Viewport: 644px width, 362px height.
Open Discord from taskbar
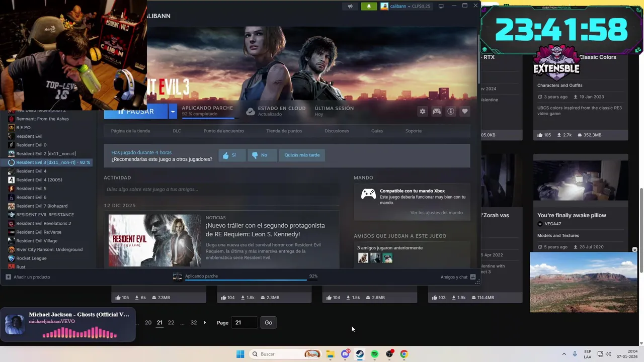[345, 354]
